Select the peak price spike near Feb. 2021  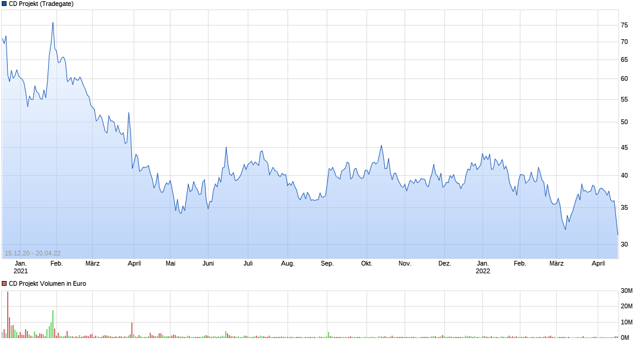coord(52,23)
